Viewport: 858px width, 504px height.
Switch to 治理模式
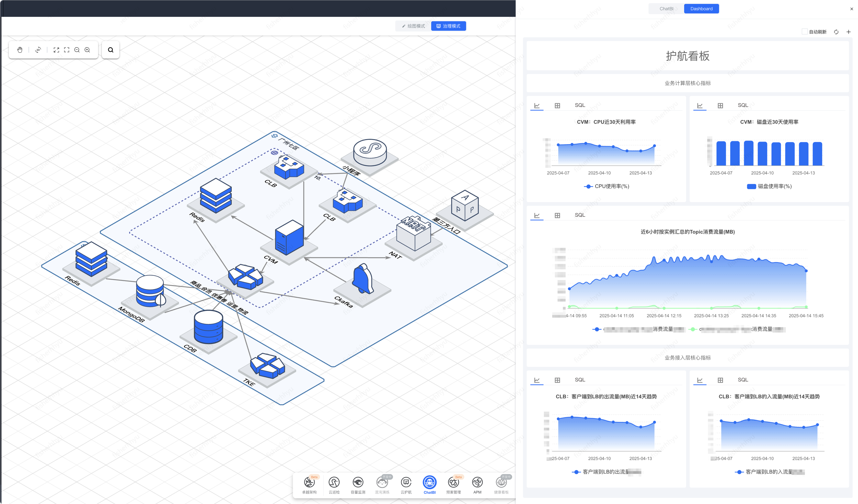(448, 26)
